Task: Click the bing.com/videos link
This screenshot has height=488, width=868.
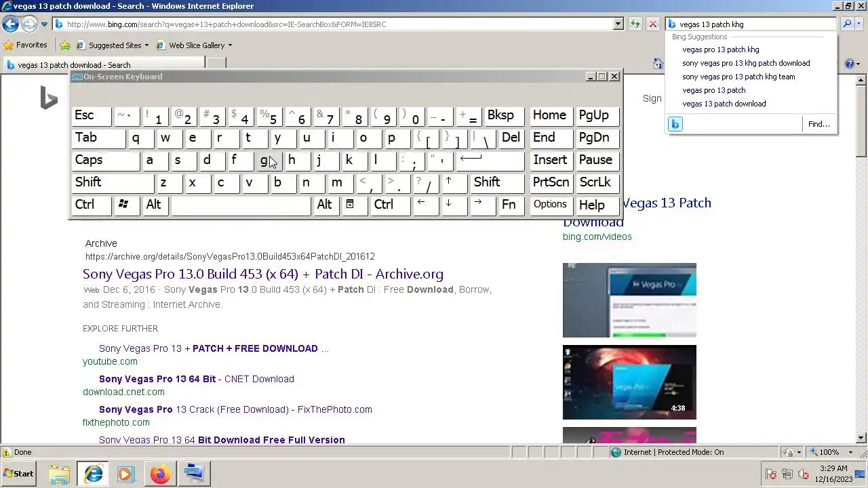Action: [597, 237]
